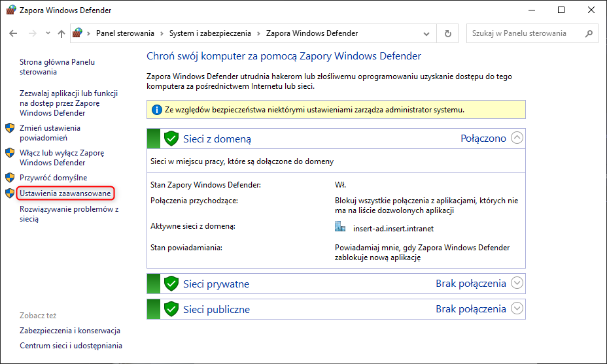Click the Połączono status text
Screen dimensions: 607x364
483,139
